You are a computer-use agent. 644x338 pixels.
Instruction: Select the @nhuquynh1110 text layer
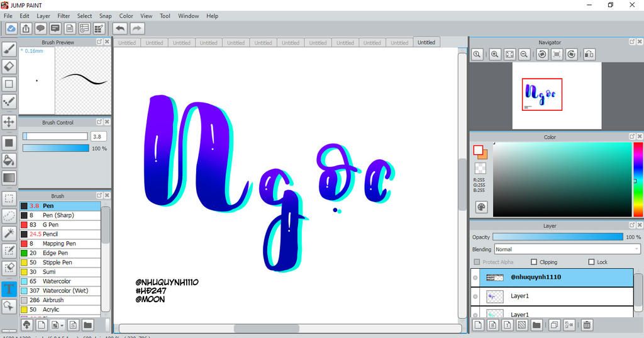click(x=552, y=277)
